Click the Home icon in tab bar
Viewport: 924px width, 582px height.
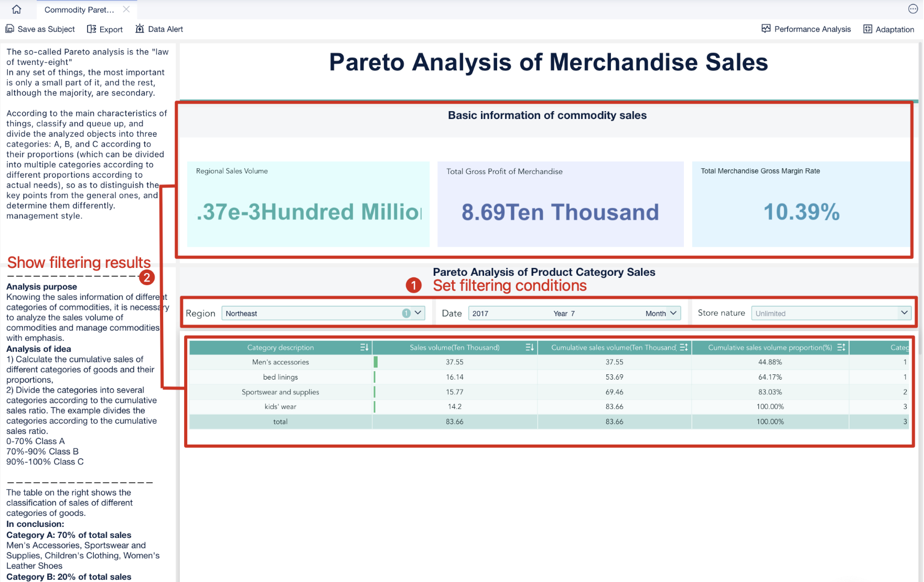click(17, 9)
